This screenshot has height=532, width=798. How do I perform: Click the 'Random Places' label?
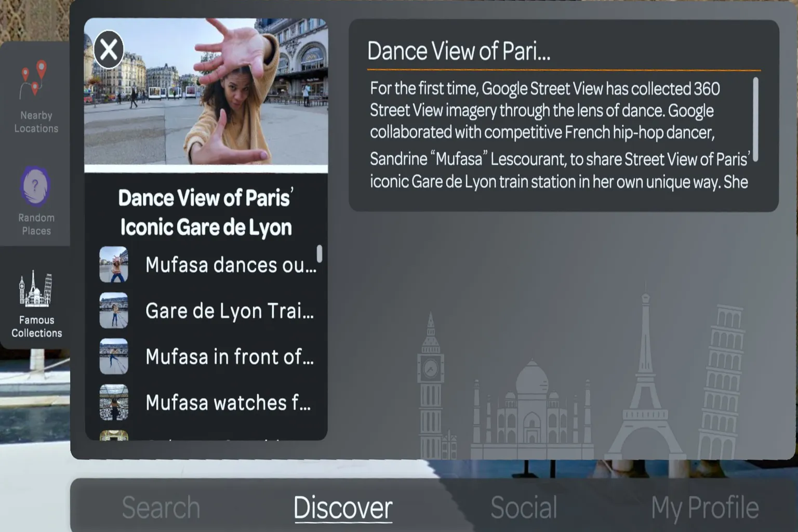[x=36, y=224]
